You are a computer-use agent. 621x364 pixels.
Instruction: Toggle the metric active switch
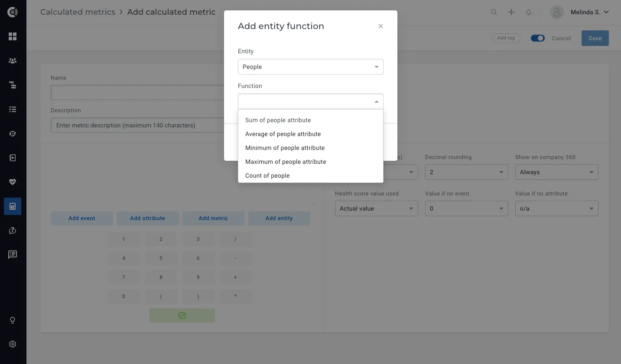(538, 38)
